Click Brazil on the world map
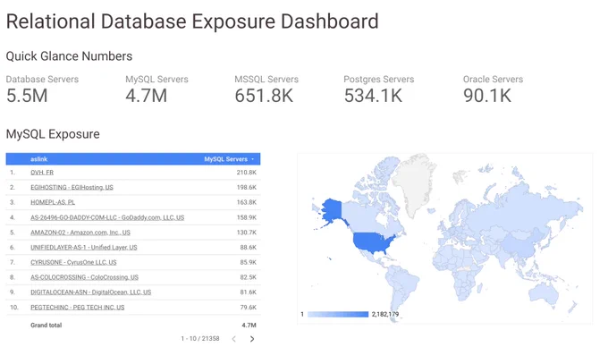 click(405, 282)
